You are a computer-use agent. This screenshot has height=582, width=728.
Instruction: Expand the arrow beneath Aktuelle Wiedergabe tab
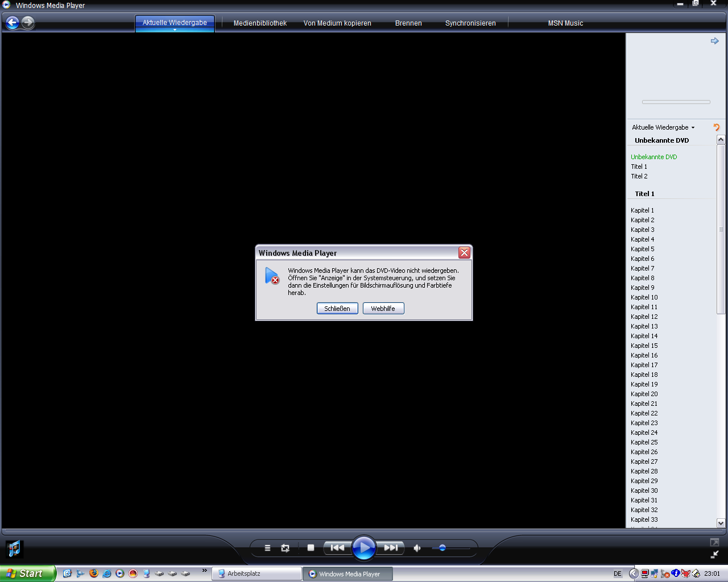click(175, 30)
